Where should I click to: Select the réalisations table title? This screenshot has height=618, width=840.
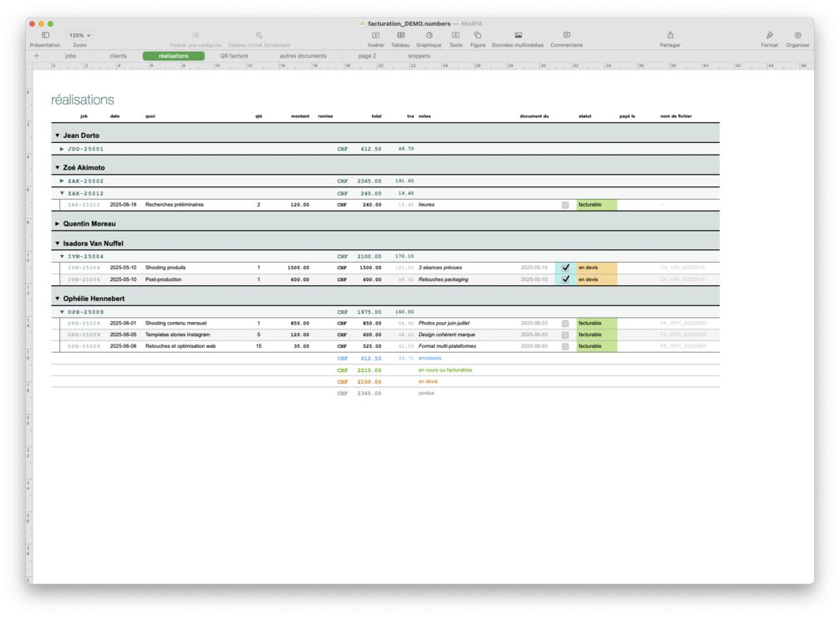(x=83, y=100)
